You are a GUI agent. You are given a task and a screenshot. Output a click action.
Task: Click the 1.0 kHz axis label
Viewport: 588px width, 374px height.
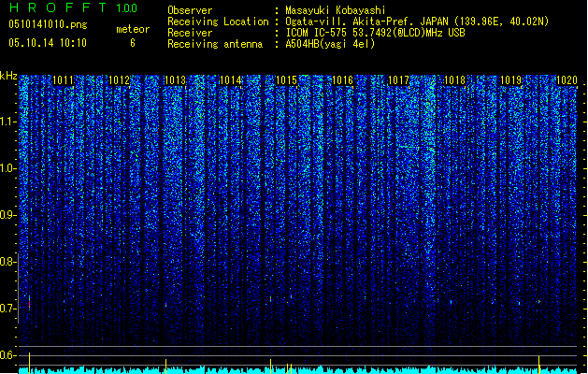pyautogui.click(x=8, y=168)
